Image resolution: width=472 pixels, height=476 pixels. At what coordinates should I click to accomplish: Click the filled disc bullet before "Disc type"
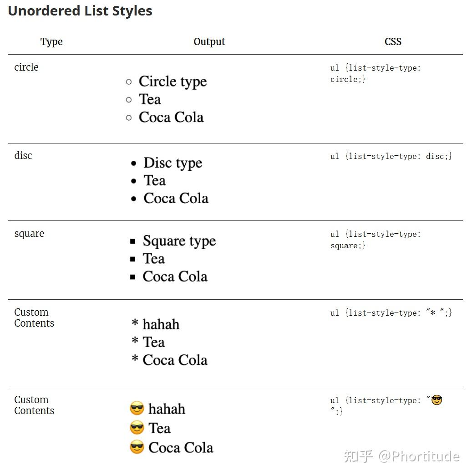click(x=133, y=163)
